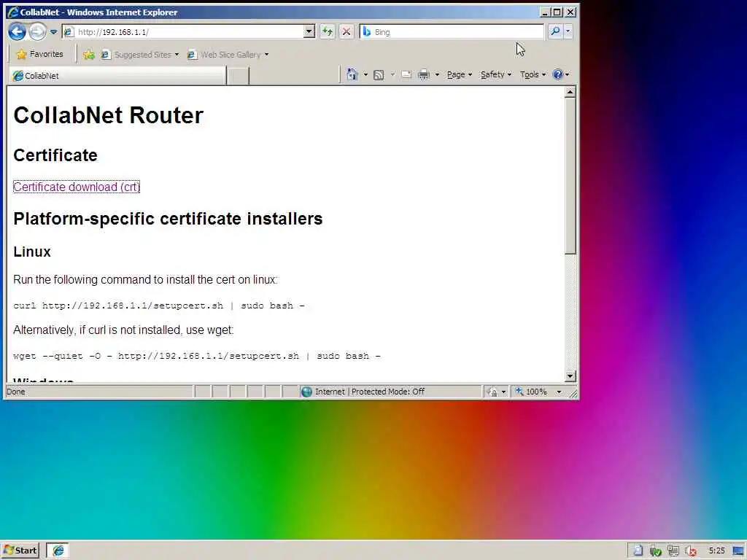
Task: Open the Page menu
Action: pos(460,75)
